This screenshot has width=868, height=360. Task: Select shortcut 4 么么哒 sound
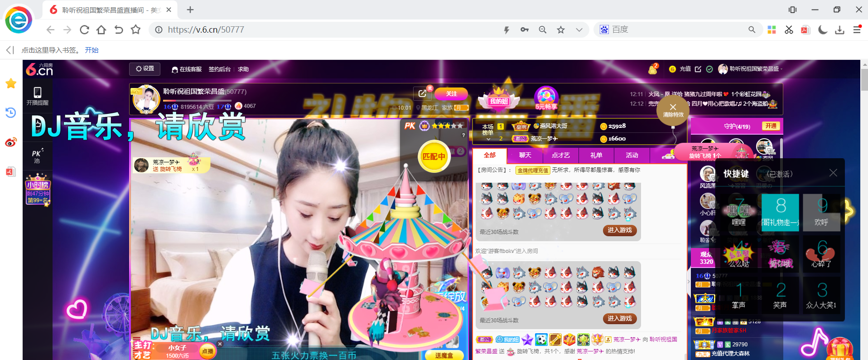pos(739,253)
